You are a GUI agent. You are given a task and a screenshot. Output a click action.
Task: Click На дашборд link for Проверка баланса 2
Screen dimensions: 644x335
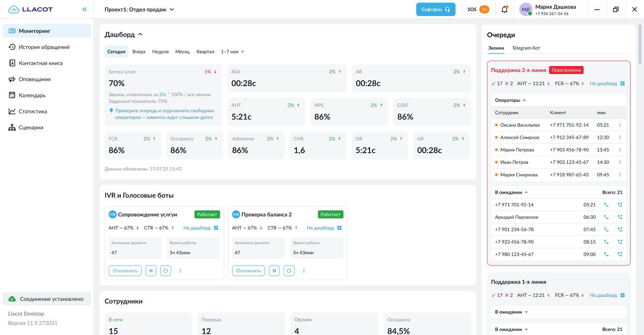(324, 228)
